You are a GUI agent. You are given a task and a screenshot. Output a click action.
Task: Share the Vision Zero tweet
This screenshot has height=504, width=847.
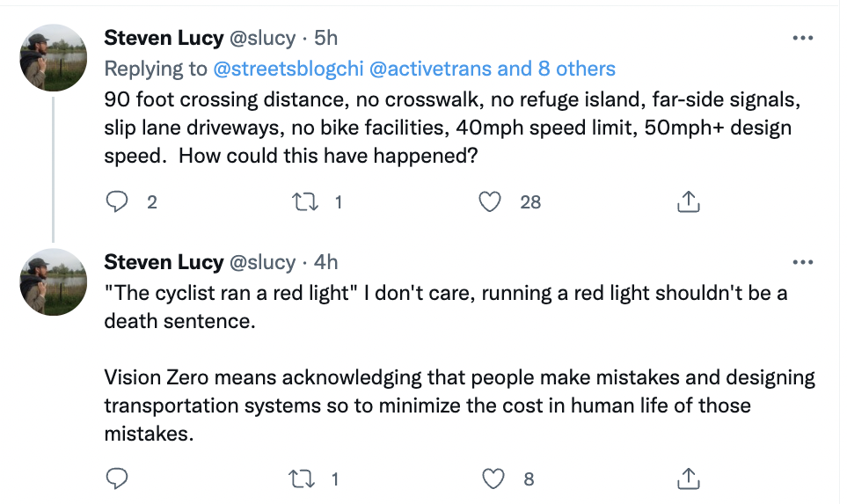point(688,478)
